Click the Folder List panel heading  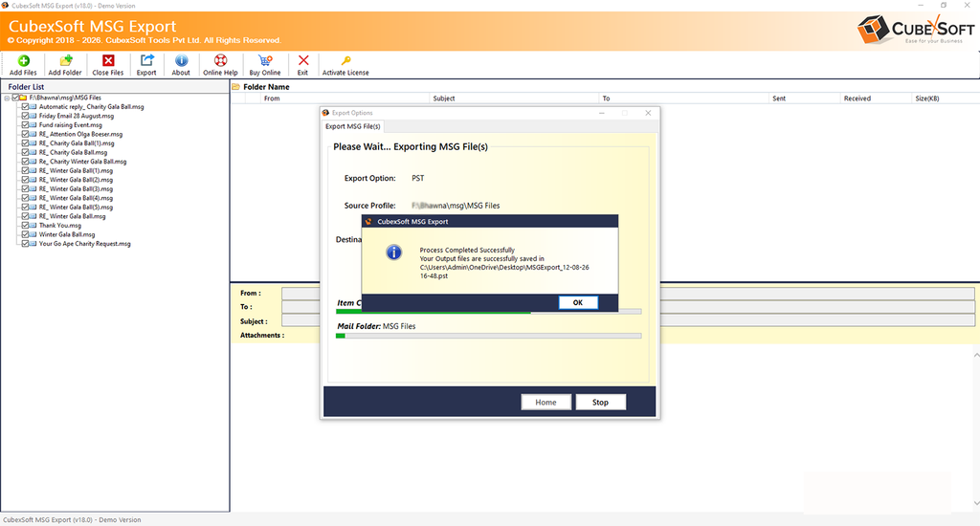(26, 87)
